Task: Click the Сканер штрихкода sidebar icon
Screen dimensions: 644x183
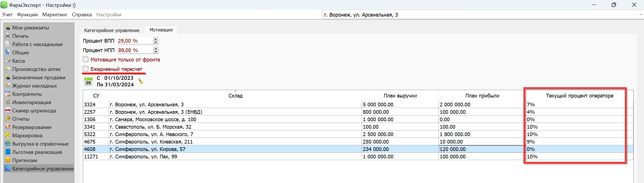Action: tap(8, 110)
